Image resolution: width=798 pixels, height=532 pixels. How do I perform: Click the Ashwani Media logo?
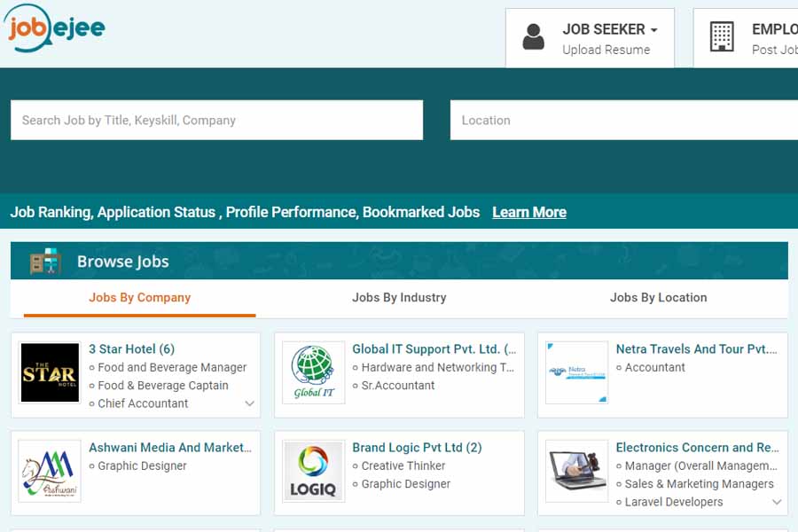click(50, 472)
